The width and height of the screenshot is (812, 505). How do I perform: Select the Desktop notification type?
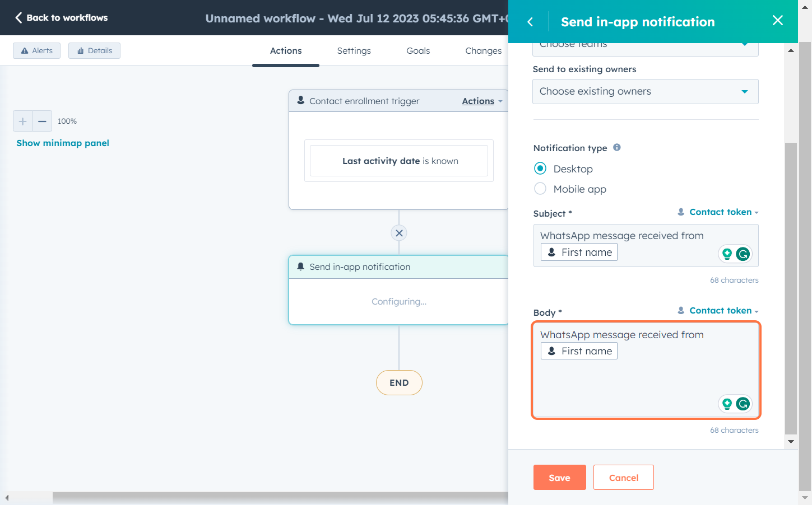[540, 169]
